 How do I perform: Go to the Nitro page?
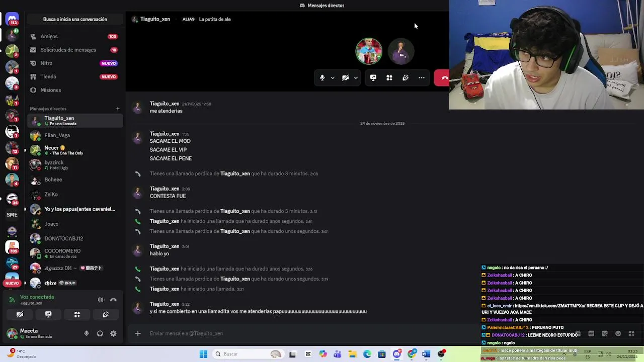pos(75,63)
